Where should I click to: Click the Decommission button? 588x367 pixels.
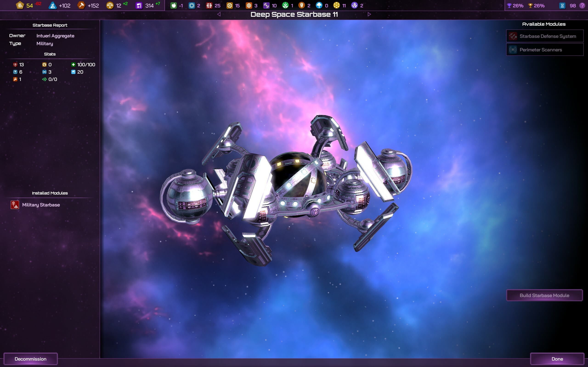pos(31,359)
